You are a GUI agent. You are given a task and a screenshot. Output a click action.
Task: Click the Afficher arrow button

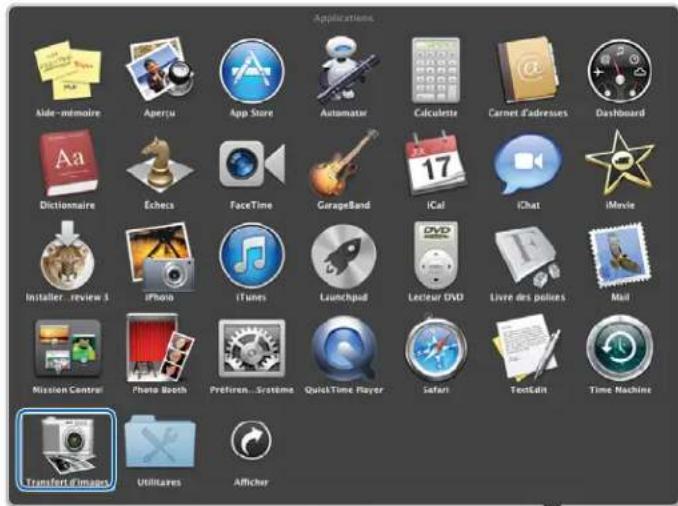(x=251, y=441)
